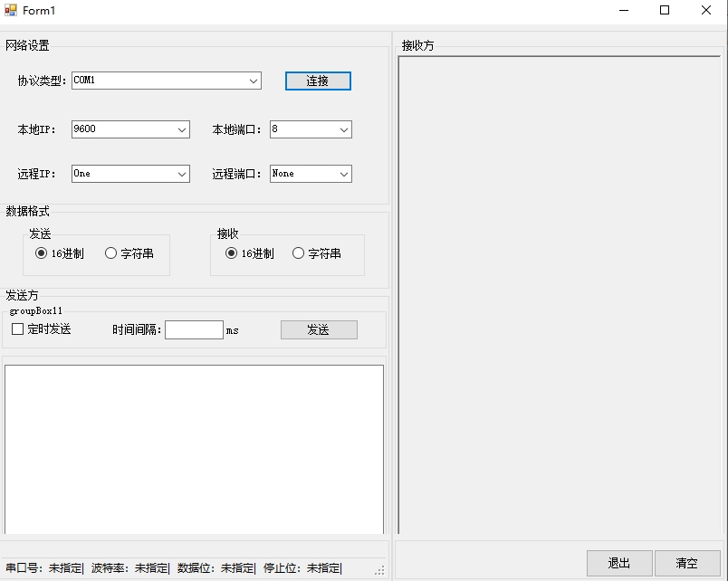Screen dimensions: 728x581
Task: Maximize the Form1 window
Action: (x=665, y=10)
